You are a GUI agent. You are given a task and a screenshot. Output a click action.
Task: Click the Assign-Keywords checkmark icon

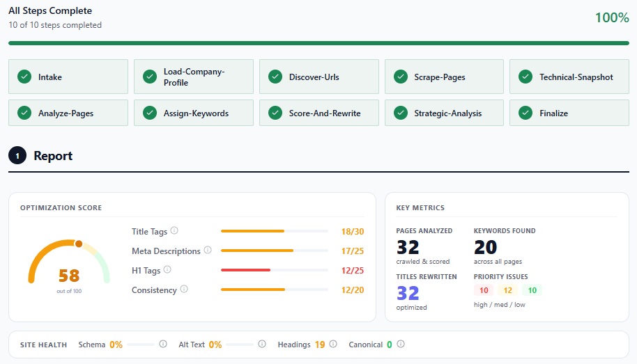[x=150, y=113]
